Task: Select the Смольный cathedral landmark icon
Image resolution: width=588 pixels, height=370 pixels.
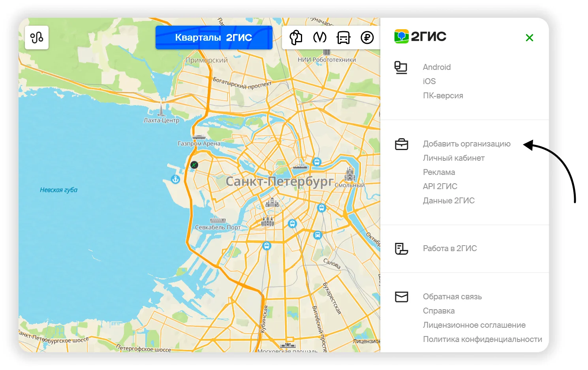Action: pos(350,174)
